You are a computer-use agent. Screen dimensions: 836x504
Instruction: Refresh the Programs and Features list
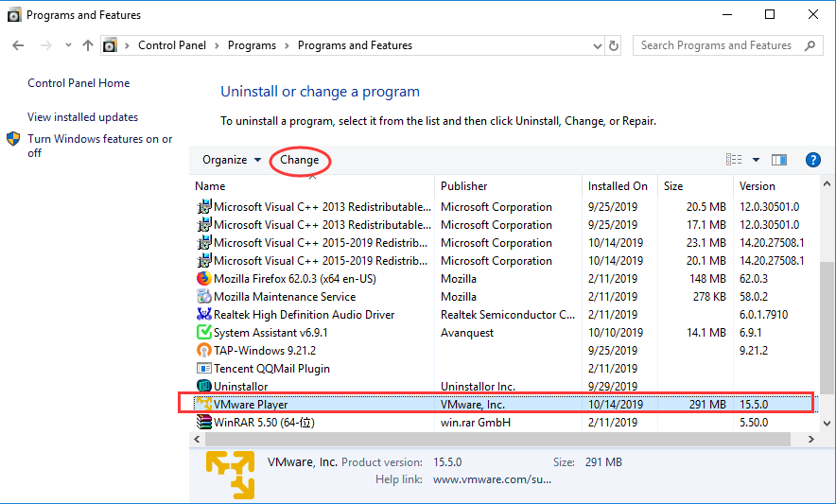(x=614, y=46)
